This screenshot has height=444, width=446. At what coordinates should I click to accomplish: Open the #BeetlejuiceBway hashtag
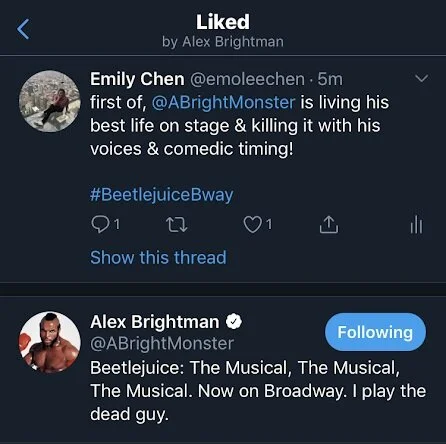pos(162,195)
